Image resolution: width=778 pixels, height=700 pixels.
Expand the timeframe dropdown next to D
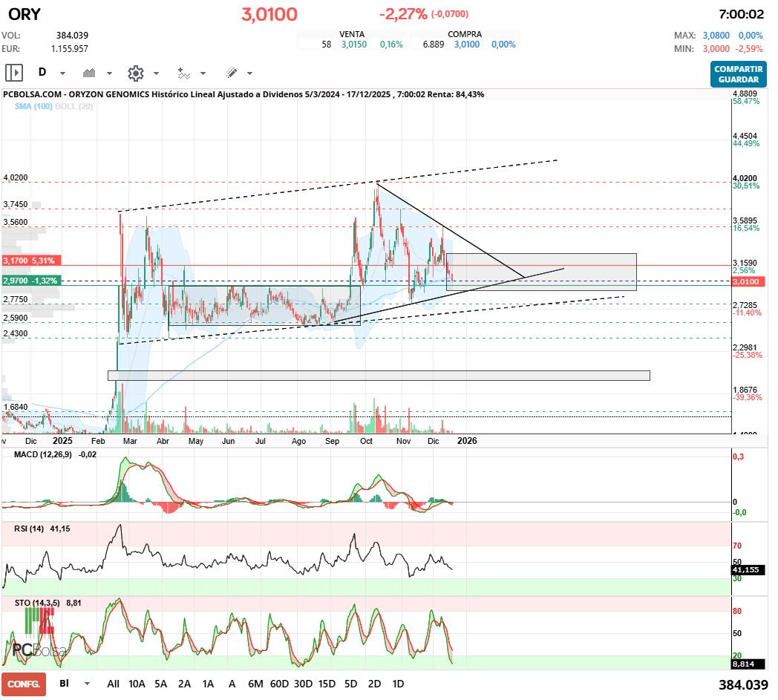[62, 73]
